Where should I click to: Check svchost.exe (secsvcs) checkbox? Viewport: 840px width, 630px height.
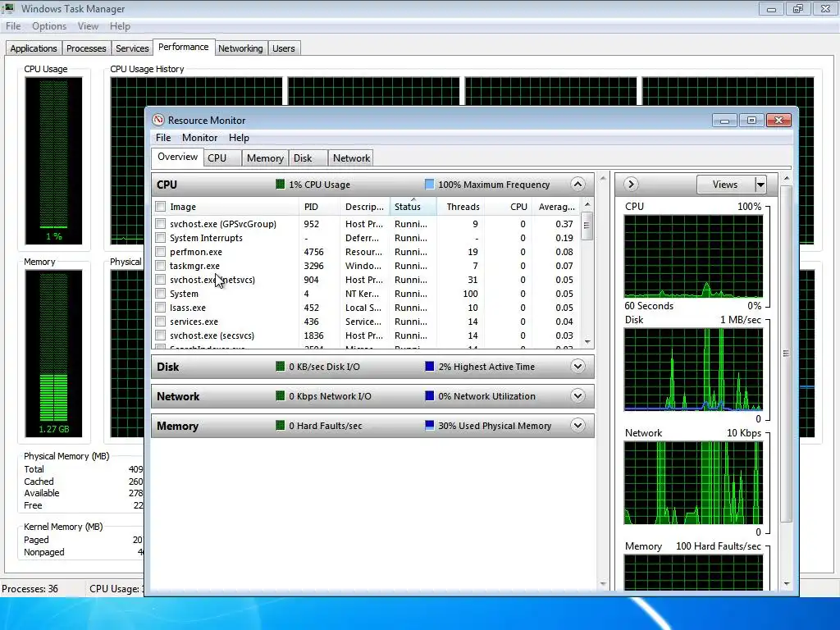[x=160, y=335]
